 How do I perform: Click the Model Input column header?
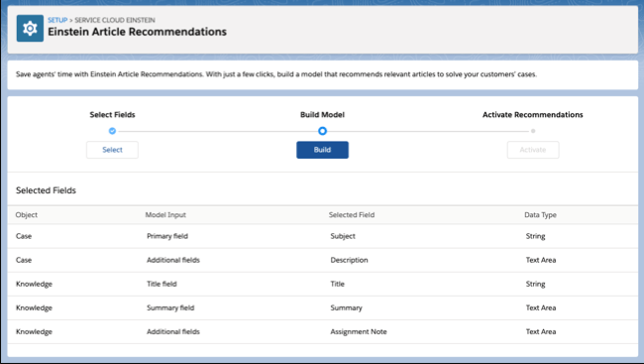point(165,214)
